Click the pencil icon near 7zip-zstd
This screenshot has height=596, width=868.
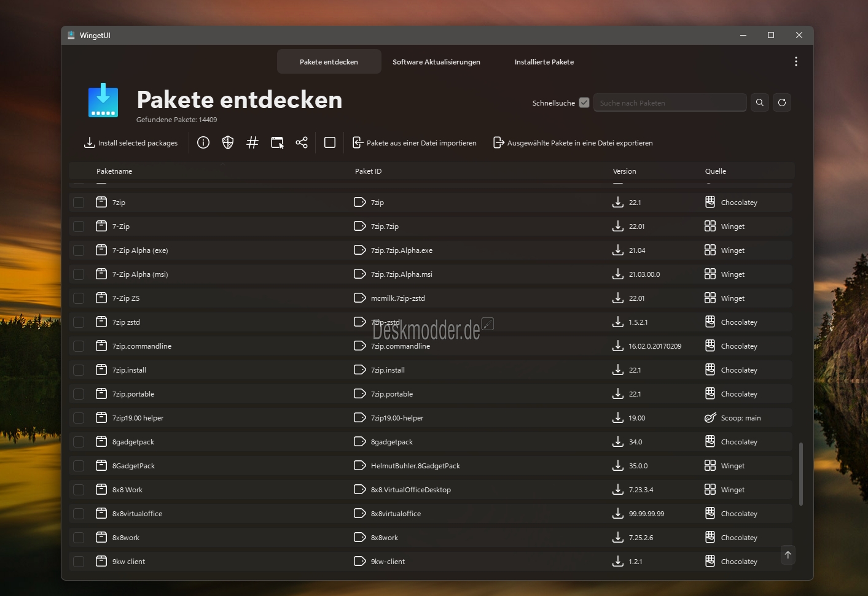488,323
